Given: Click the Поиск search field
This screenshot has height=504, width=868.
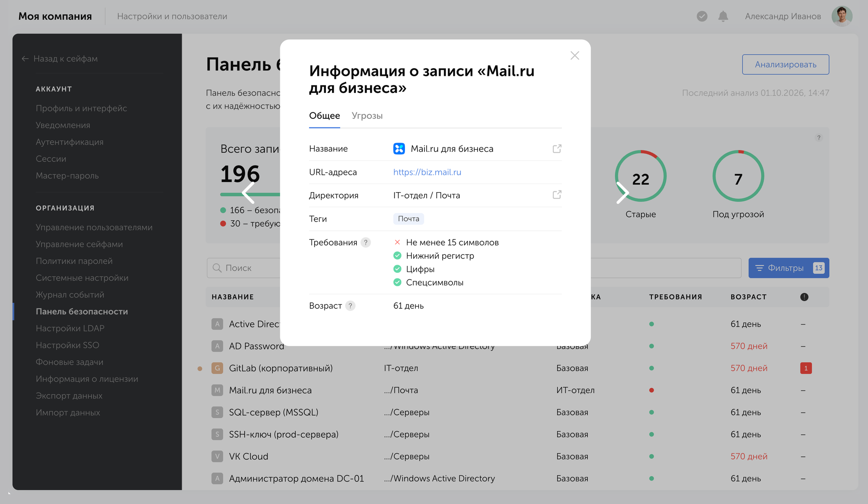Looking at the screenshot, I should click(x=243, y=268).
